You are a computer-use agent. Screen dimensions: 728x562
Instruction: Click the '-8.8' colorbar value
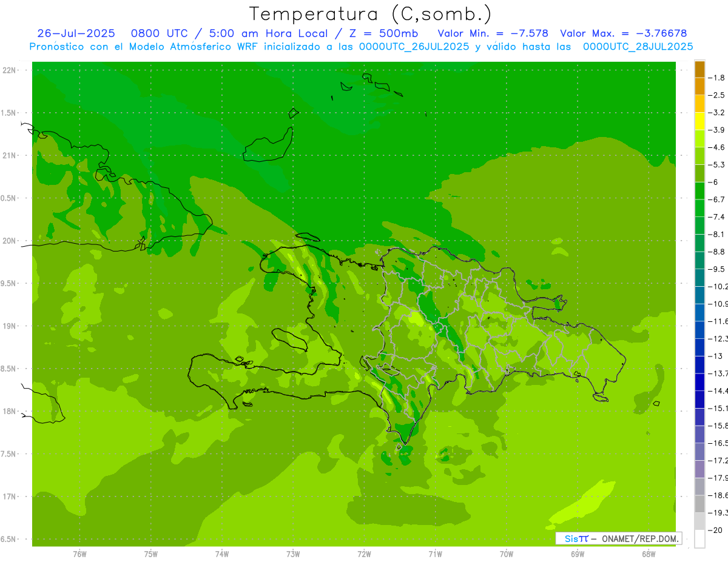pyautogui.click(x=717, y=252)
